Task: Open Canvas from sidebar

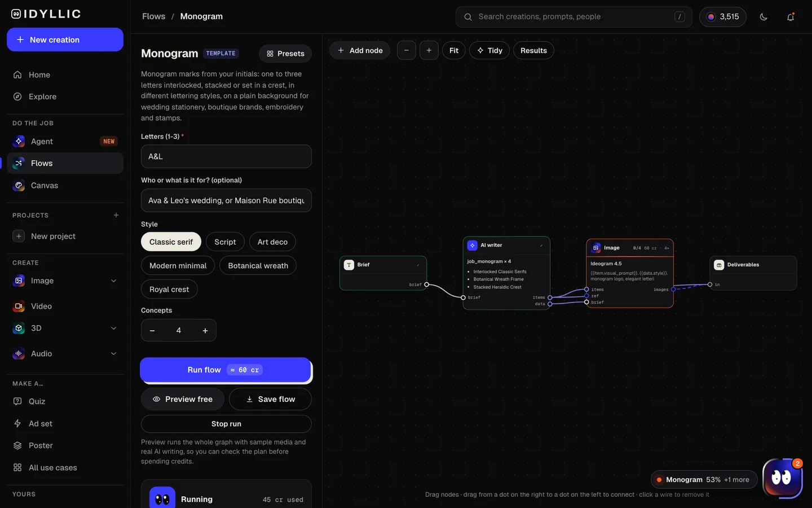Action: click(65, 185)
